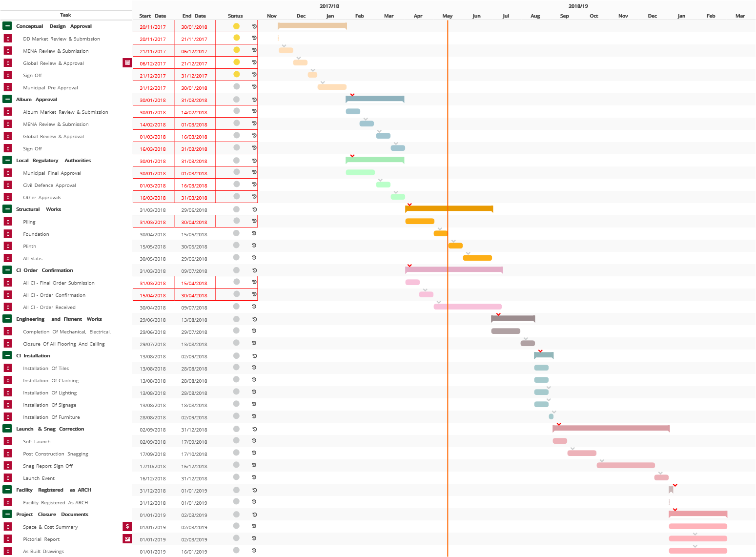This screenshot has width=756, height=557.
Task: Collapse the Launch & Snag Correction group
Action: pyautogui.click(x=7, y=428)
